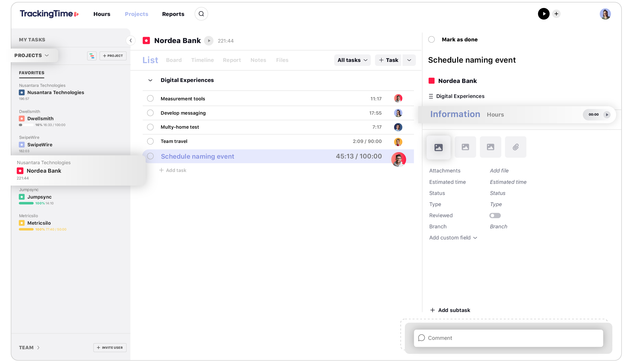Click the incomplete circle checkbox on Team travel
Screen dimensions: 625x364
151,141
